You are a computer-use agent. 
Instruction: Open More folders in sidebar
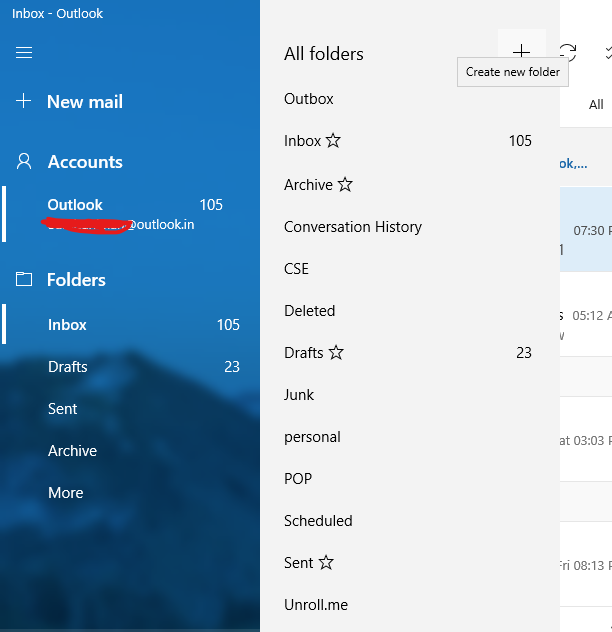(x=130, y=492)
